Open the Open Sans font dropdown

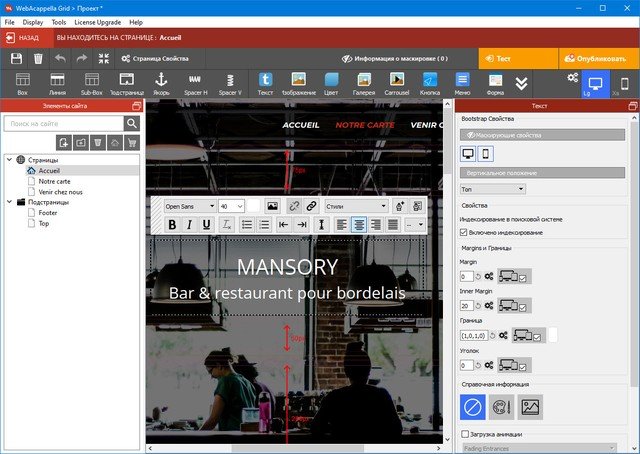click(x=189, y=206)
